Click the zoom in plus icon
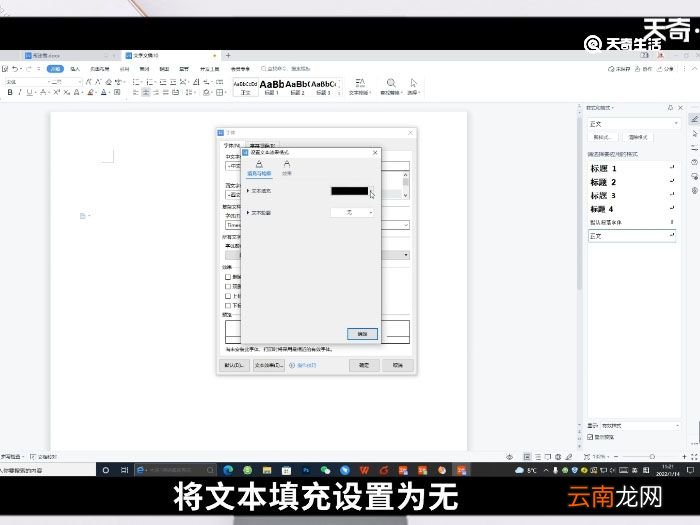Image resolution: width=700 pixels, height=525 pixels. tap(684, 457)
